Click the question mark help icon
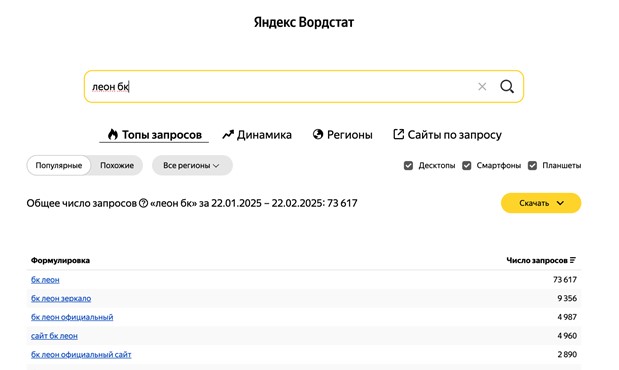 pyautogui.click(x=143, y=203)
